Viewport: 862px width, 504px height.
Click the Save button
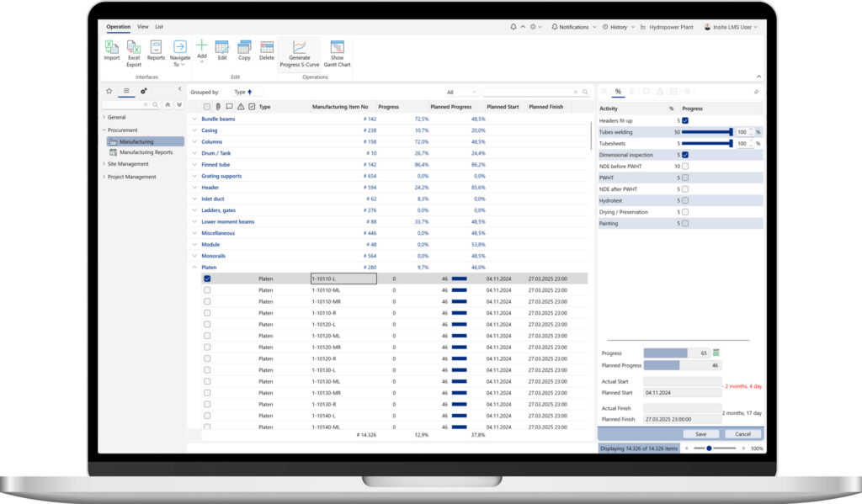700,434
